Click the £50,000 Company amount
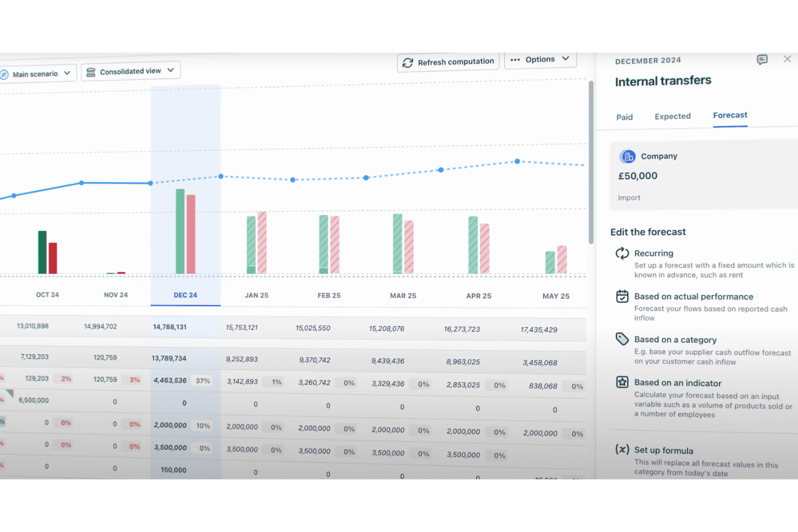This screenshot has width=798, height=532. (637, 176)
